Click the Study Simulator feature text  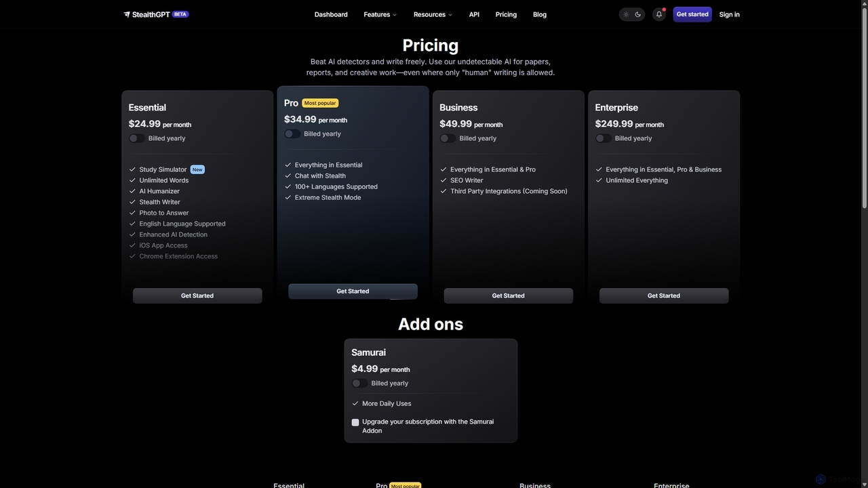pyautogui.click(x=163, y=169)
